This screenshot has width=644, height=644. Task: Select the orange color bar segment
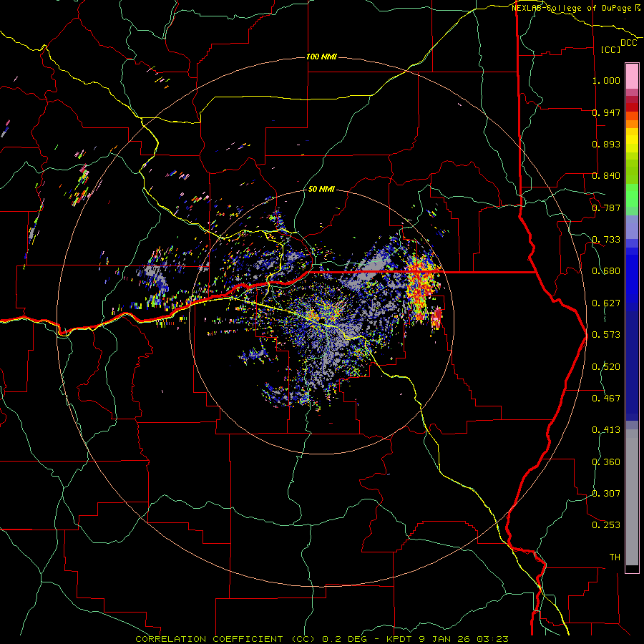(x=632, y=124)
